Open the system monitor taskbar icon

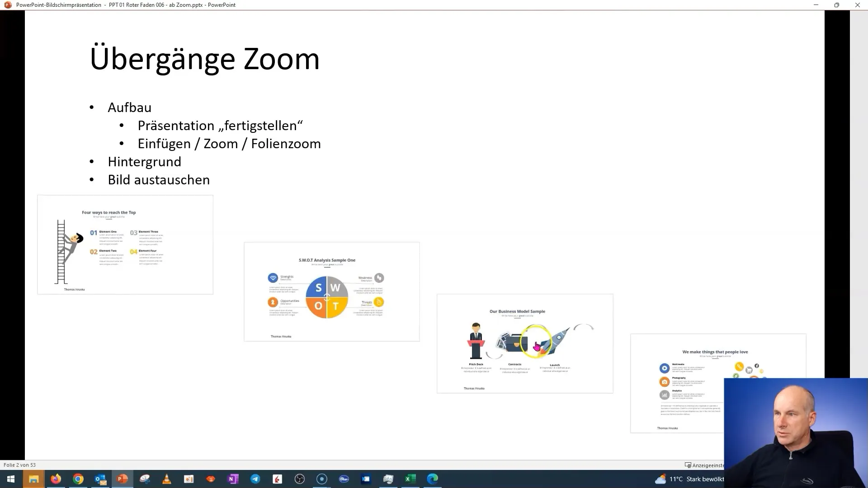point(388,479)
